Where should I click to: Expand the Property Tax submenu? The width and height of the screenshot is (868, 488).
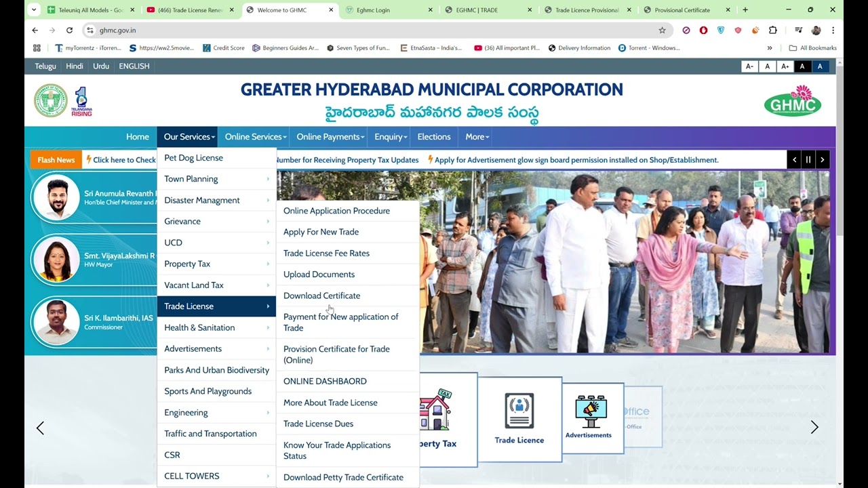[x=216, y=264]
